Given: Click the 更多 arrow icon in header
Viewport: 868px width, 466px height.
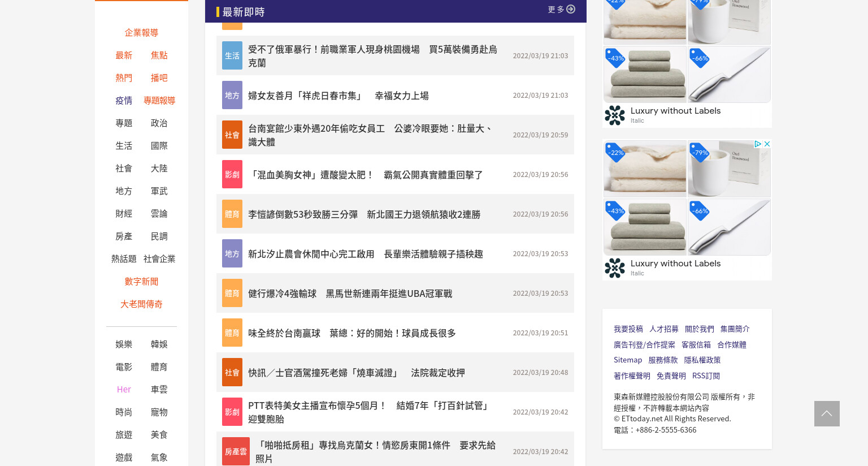Looking at the screenshot, I should [x=571, y=9].
